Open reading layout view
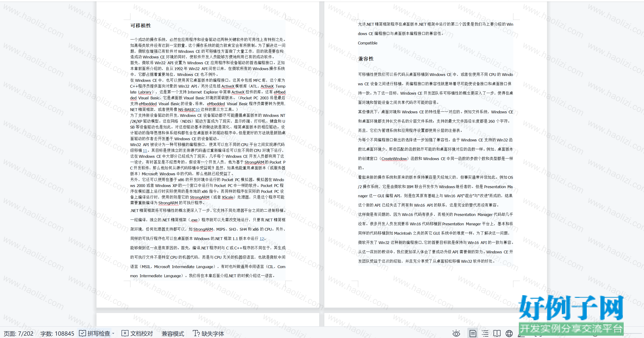The image size is (644, 338). 497,333
